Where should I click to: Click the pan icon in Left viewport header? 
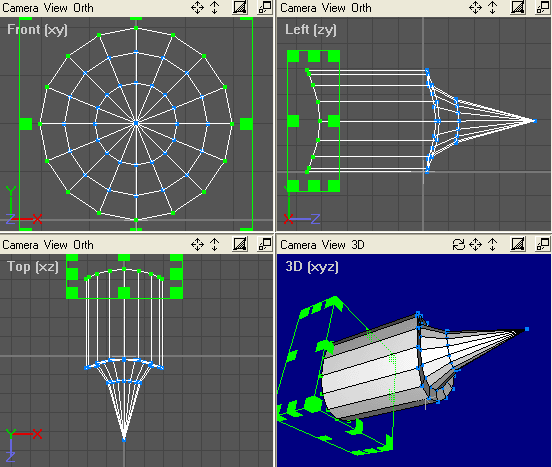click(475, 7)
